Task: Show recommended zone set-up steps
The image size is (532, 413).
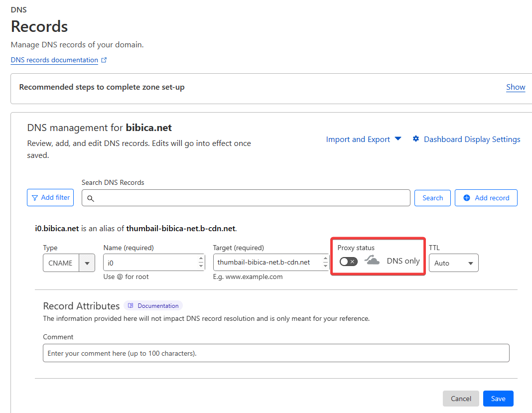Action: pyautogui.click(x=516, y=87)
